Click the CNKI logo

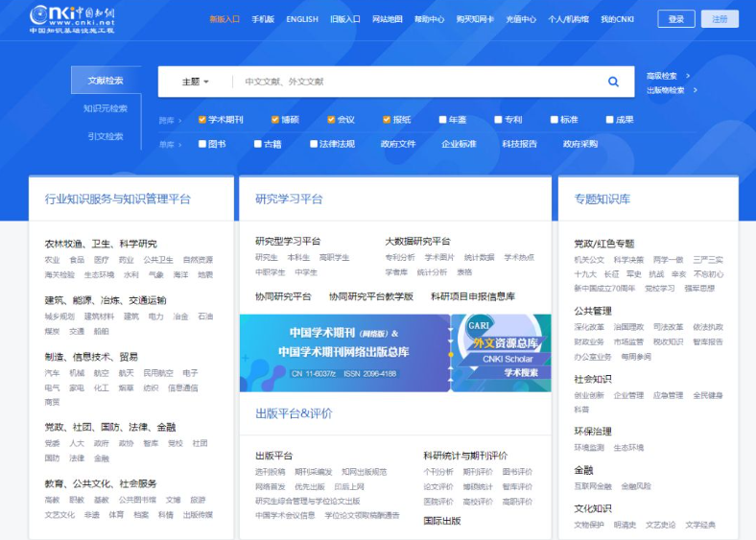coord(72,19)
